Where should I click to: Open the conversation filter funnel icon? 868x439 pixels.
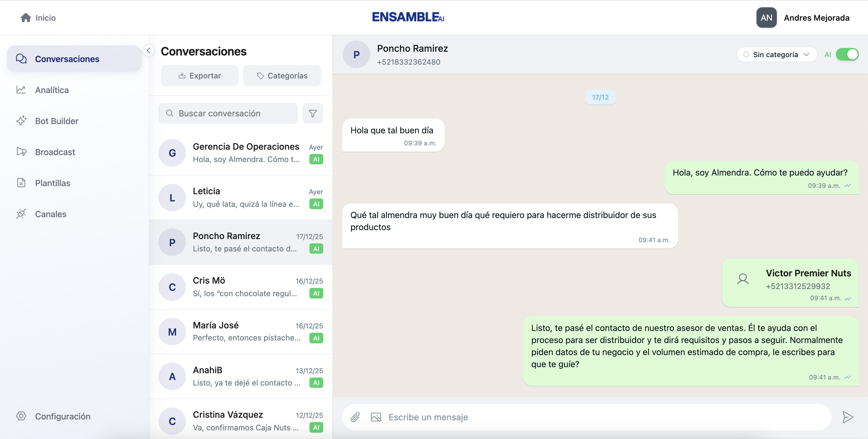313,113
